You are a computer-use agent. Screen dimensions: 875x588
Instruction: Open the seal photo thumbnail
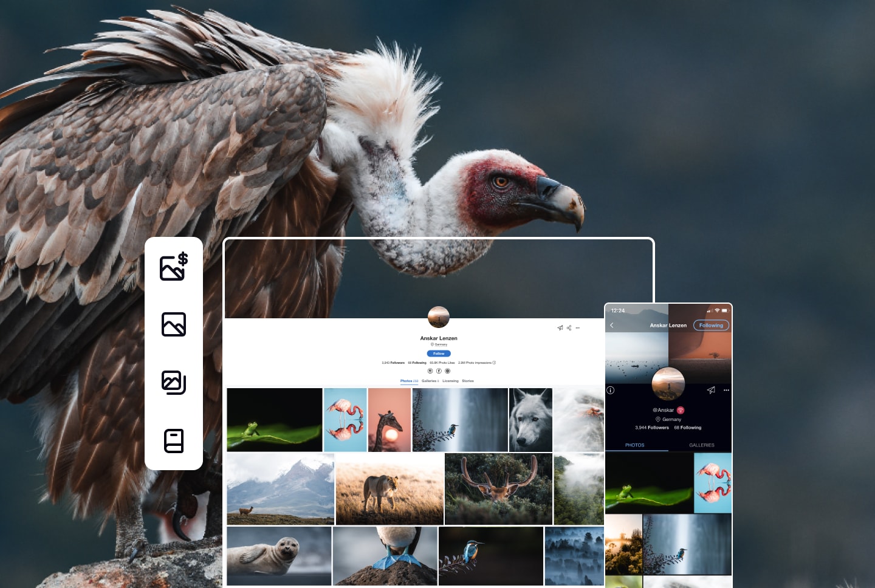[x=279, y=555]
